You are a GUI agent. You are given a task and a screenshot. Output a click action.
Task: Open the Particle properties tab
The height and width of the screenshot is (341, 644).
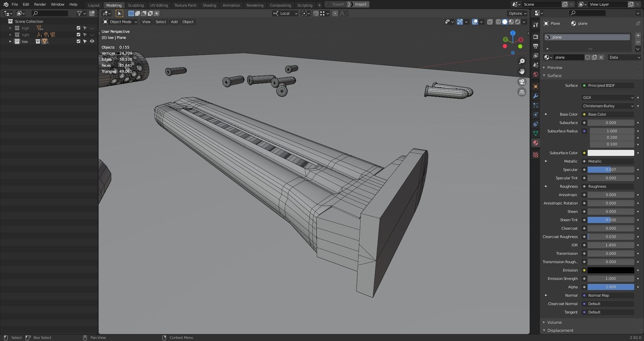[x=536, y=105]
